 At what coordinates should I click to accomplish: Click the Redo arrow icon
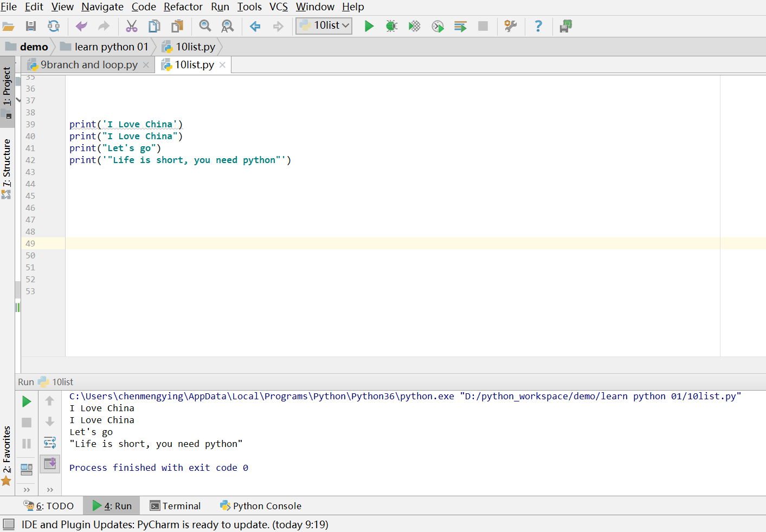click(x=104, y=26)
